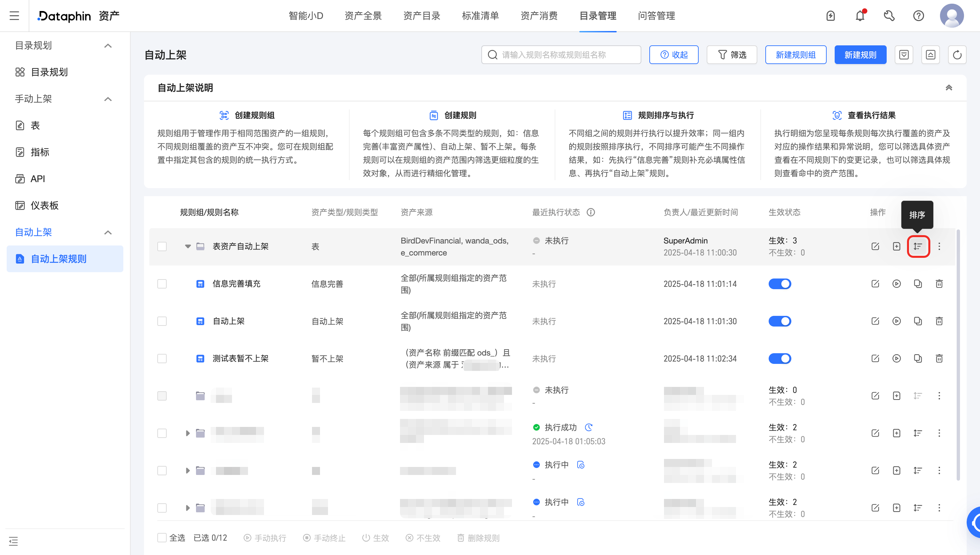The height and width of the screenshot is (555, 980).
Task: Select the 自动上架 rule row checkbox
Action: tap(162, 321)
